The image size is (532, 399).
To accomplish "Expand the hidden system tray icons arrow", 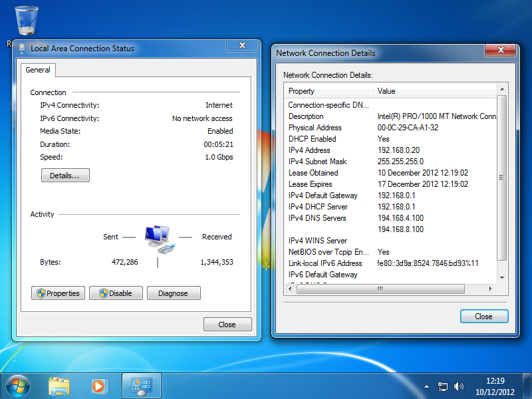I will 427,386.
